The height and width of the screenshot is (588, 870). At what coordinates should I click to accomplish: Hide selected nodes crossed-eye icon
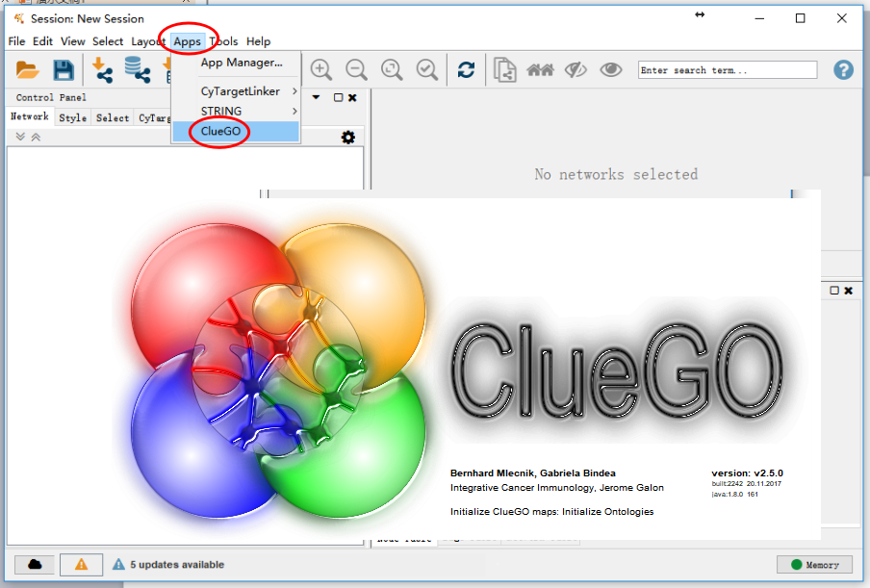coord(576,70)
